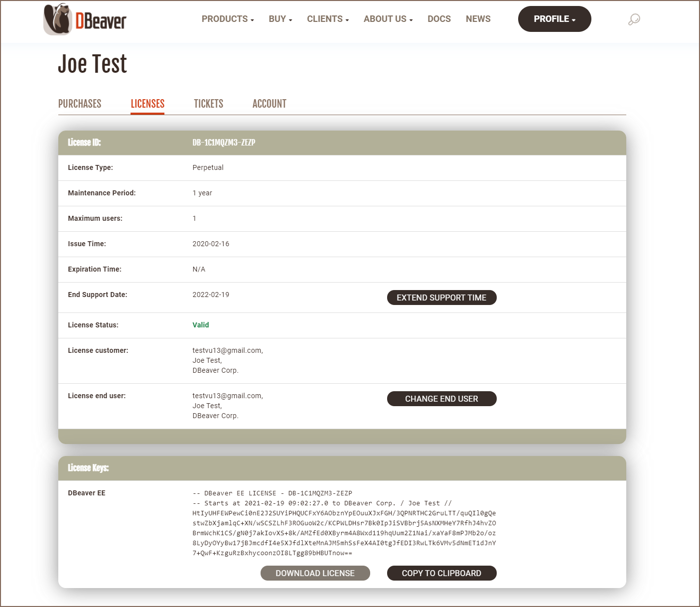
Task: Go to Docs page
Action: click(439, 19)
